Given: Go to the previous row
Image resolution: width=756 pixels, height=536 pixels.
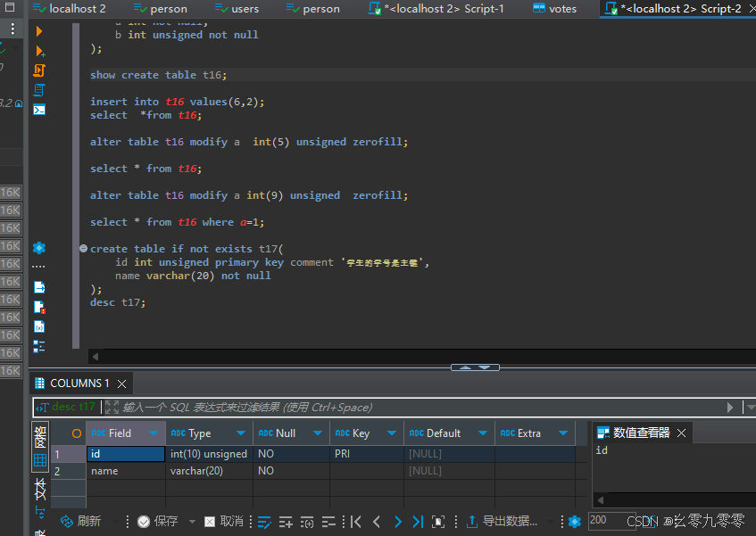Looking at the screenshot, I should coord(377,522).
